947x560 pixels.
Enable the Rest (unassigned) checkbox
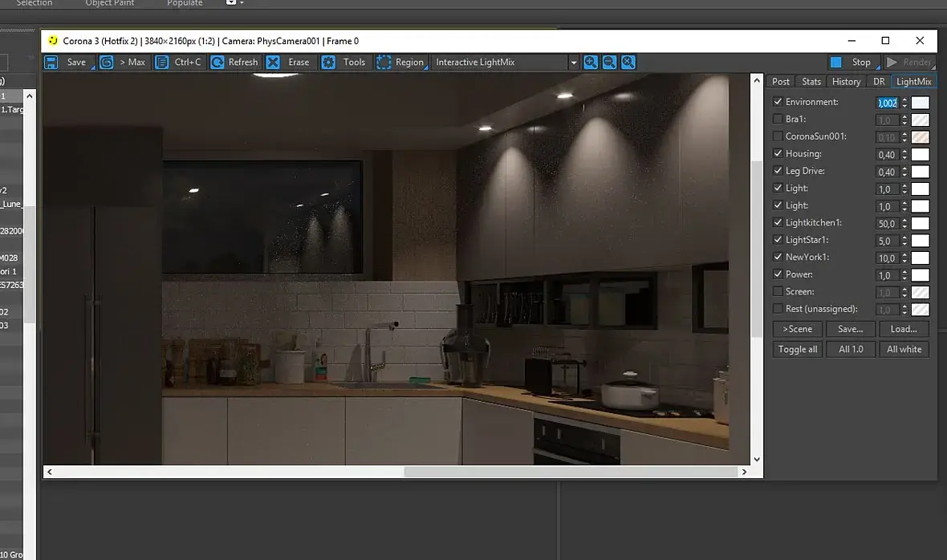click(778, 308)
